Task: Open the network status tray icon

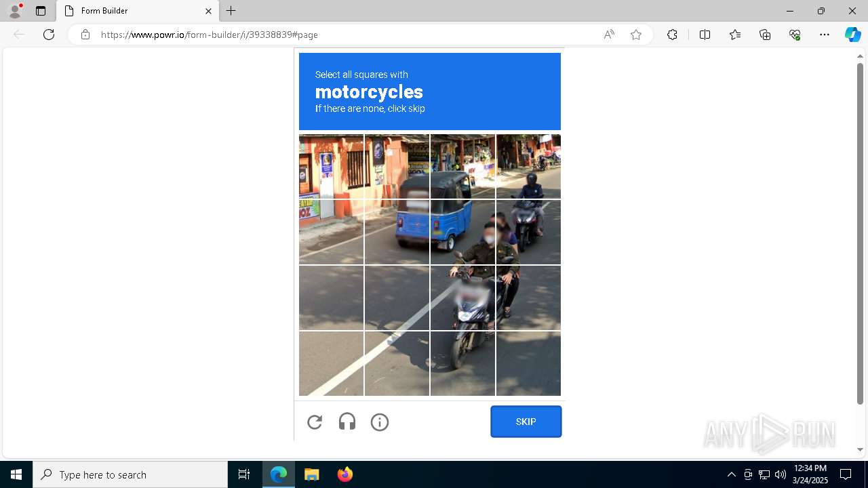Action: tap(764, 474)
